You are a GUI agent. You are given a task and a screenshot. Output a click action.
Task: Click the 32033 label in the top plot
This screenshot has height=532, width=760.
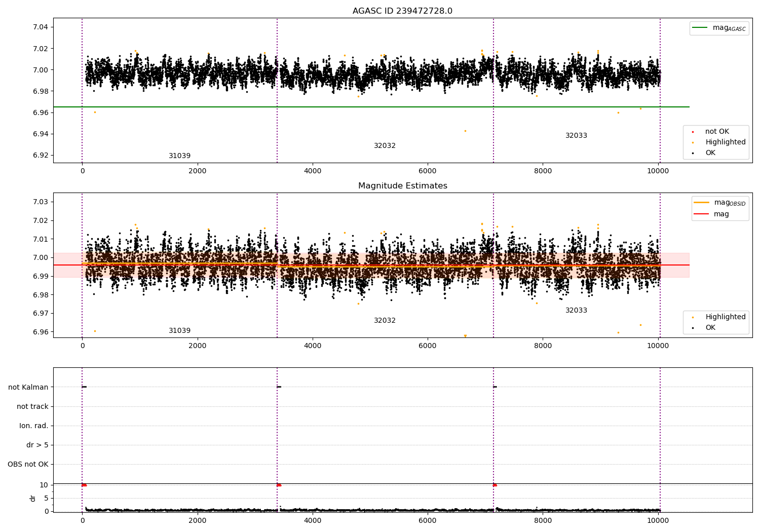[x=576, y=136]
